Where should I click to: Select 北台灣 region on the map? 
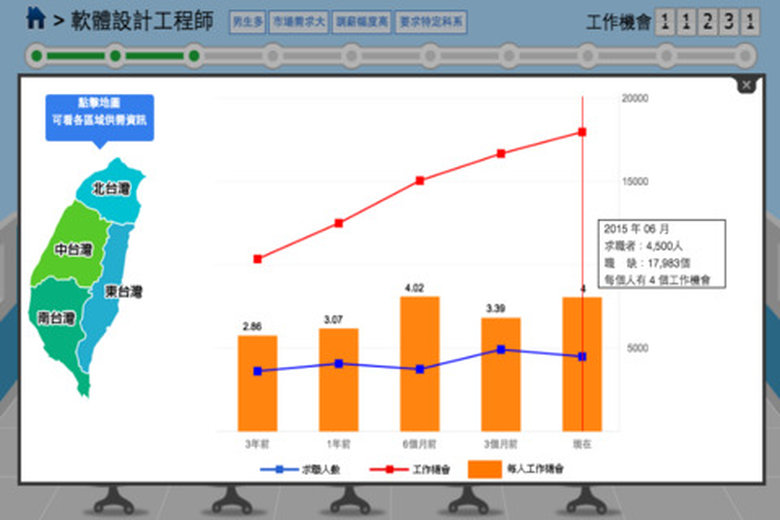coord(110,188)
